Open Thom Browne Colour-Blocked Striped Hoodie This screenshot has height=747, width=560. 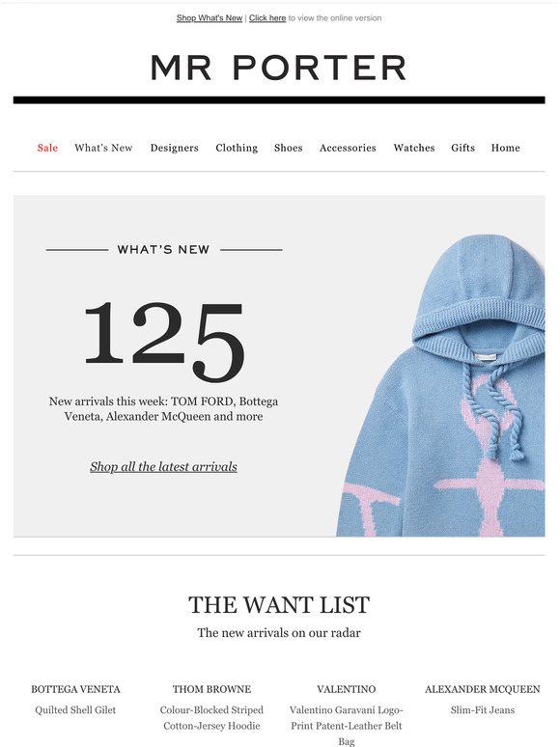pos(211,717)
